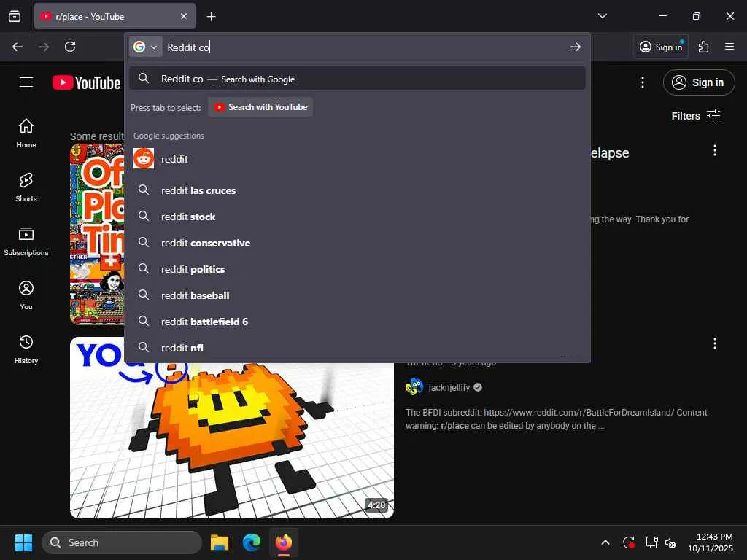Select the 'reddit baseball' suggestion

coord(357,295)
